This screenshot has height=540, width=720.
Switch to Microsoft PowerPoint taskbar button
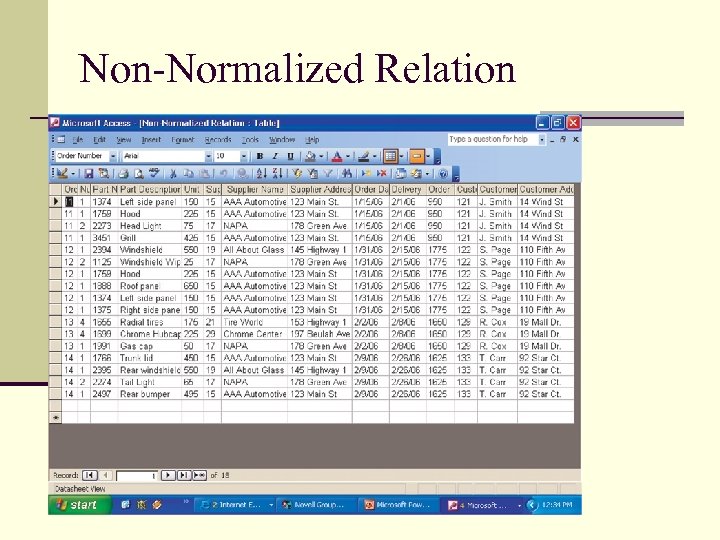[x=397, y=505]
